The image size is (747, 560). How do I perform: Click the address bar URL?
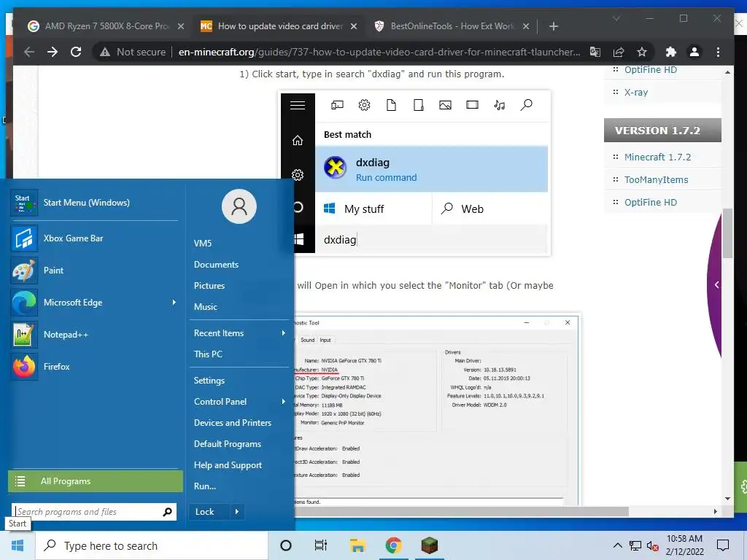[379, 52]
